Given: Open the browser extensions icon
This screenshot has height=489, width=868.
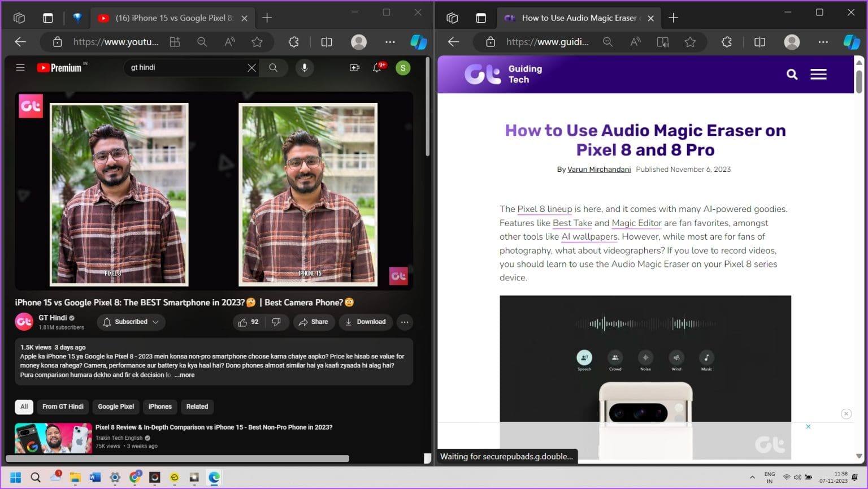Looking at the screenshot, I should [293, 42].
